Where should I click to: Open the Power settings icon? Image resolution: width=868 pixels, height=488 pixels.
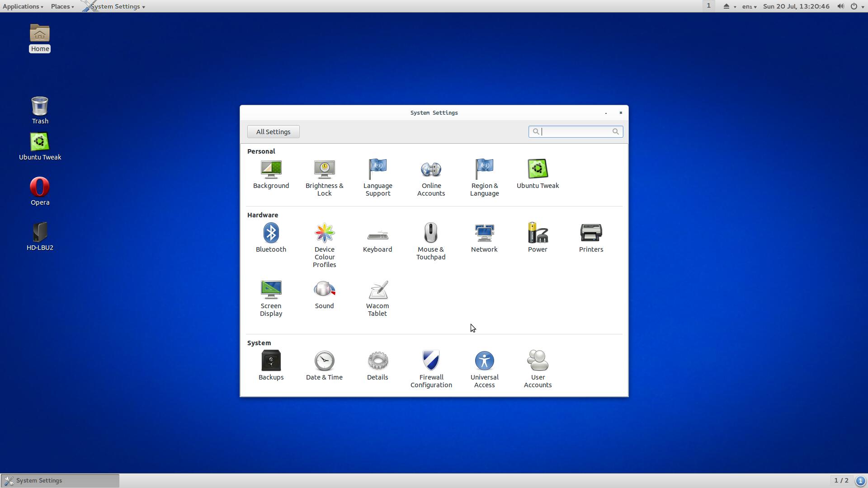537,238
